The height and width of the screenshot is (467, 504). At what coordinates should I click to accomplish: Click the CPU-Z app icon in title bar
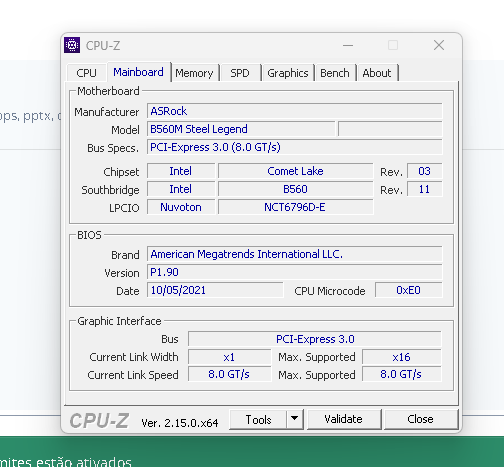[72, 45]
